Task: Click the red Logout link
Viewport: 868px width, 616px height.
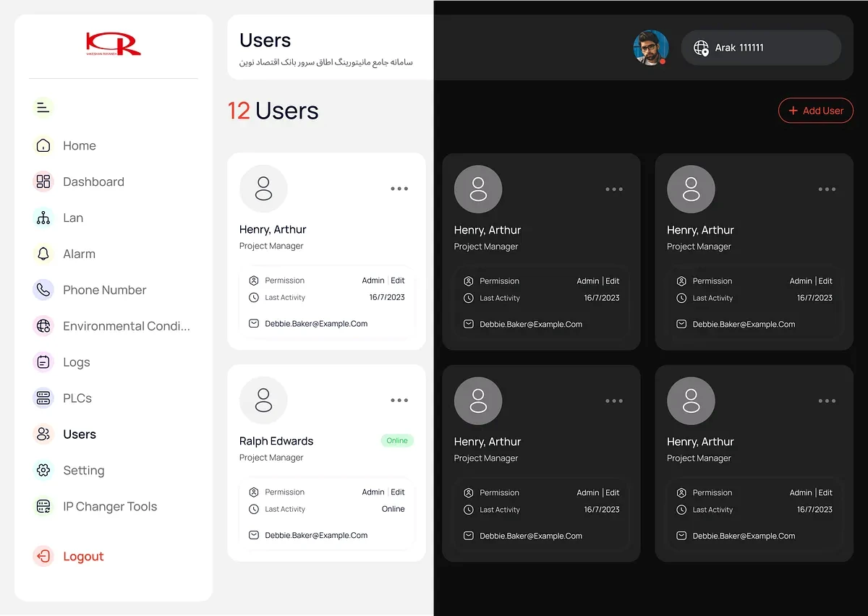Action: click(x=83, y=556)
